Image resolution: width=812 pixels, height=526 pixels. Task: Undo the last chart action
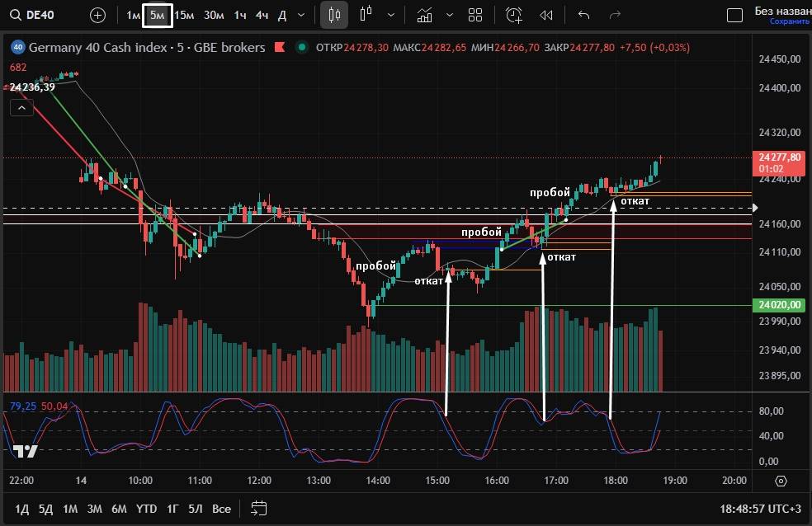pos(584,15)
